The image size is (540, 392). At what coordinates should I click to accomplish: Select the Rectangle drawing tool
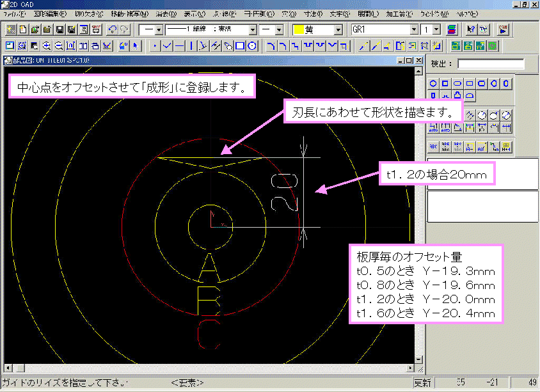click(x=240, y=46)
